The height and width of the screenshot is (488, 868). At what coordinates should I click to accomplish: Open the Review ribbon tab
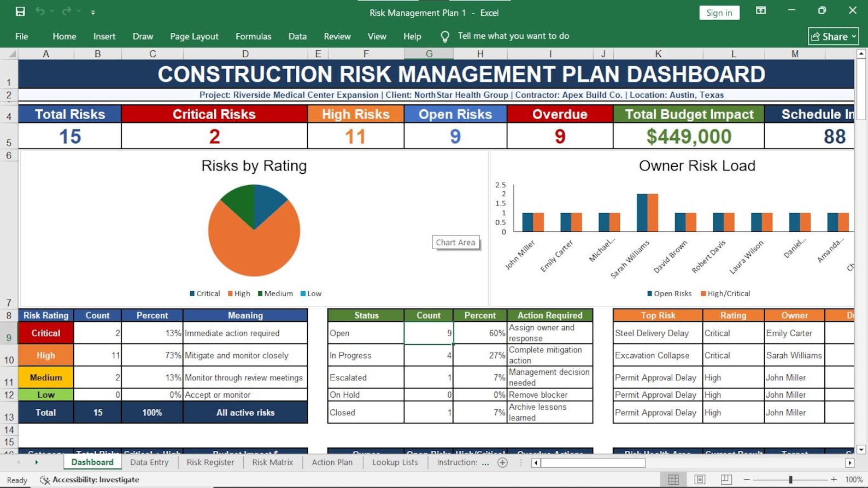[x=337, y=37]
